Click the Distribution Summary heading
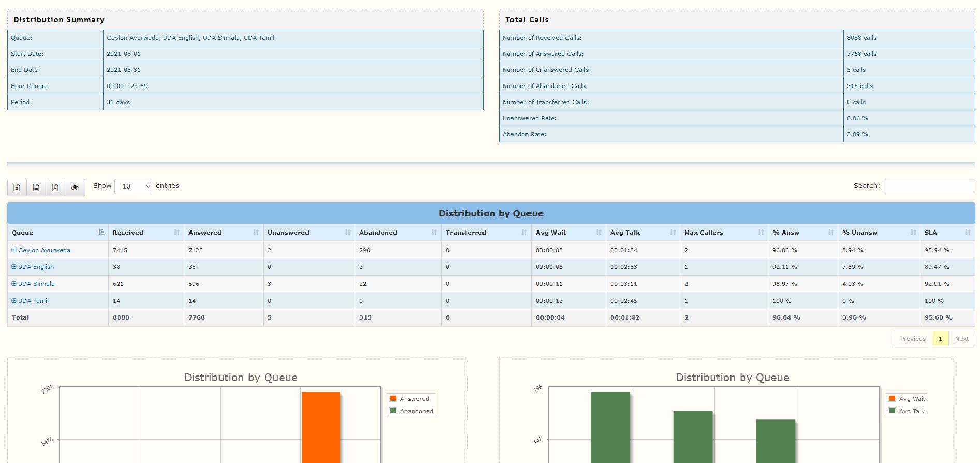 click(59, 20)
